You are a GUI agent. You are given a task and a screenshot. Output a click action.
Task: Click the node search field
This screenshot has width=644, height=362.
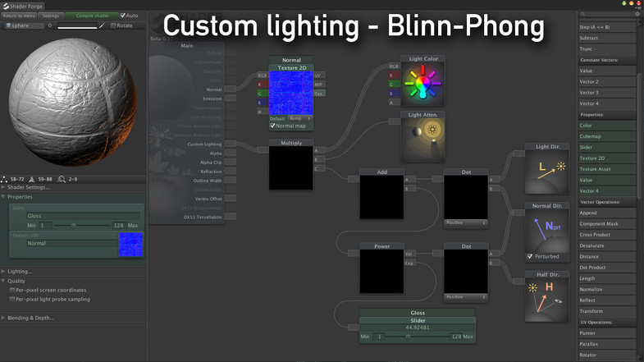point(607,14)
